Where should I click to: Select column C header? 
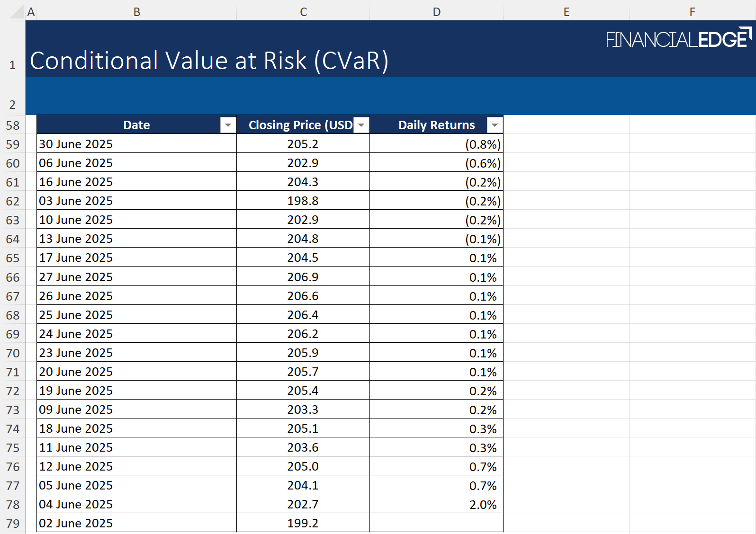303,12
